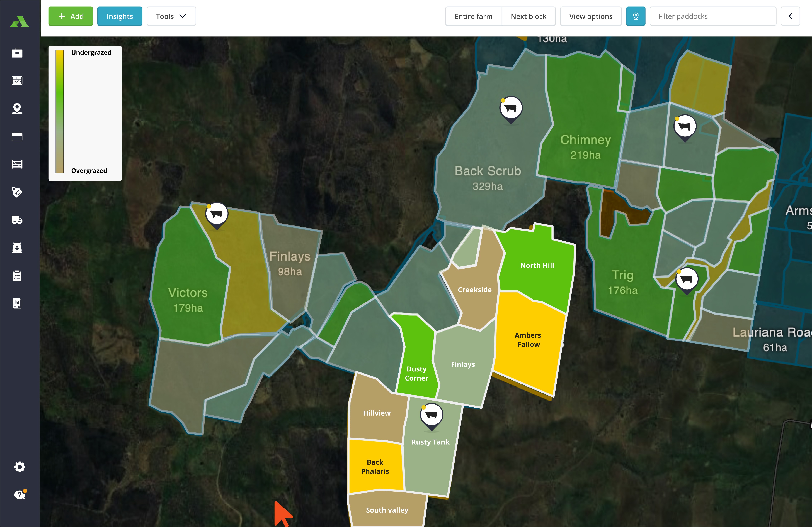Open the dashboard chart icon
Image resolution: width=812 pixels, height=527 pixels.
[17, 81]
